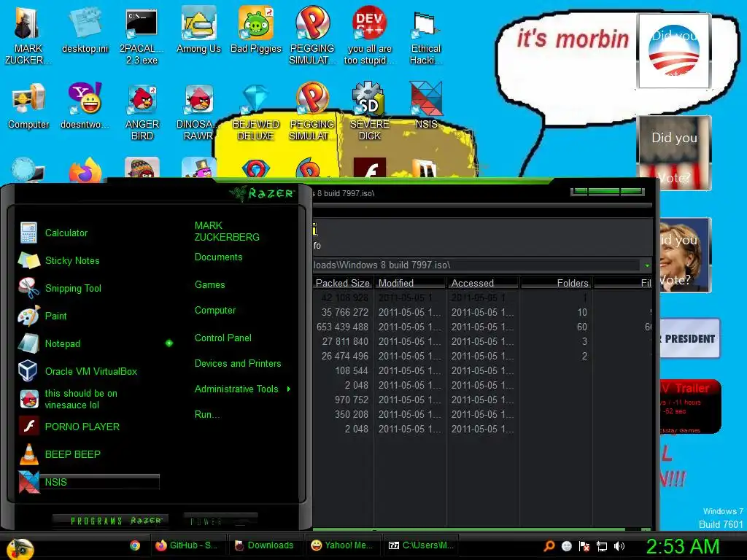Switch to the GitHub Firefox taskbar window
This screenshot has width=747, height=560.
tap(188, 545)
